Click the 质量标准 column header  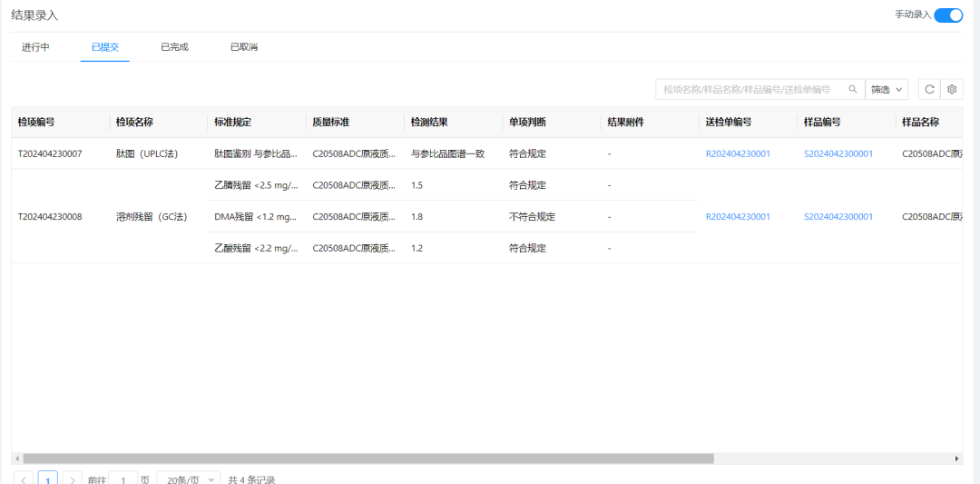331,123
